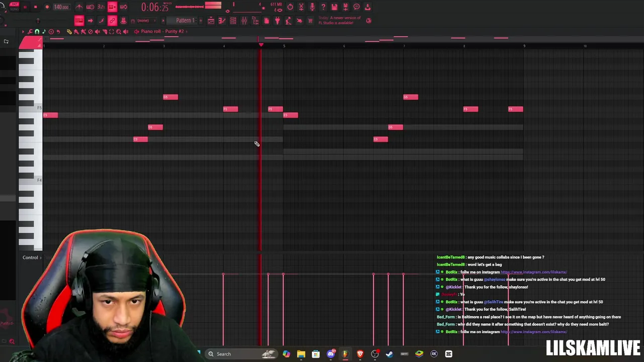This screenshot has height=362, width=644.
Task: Open the Mixer window button
Action: [244, 21]
